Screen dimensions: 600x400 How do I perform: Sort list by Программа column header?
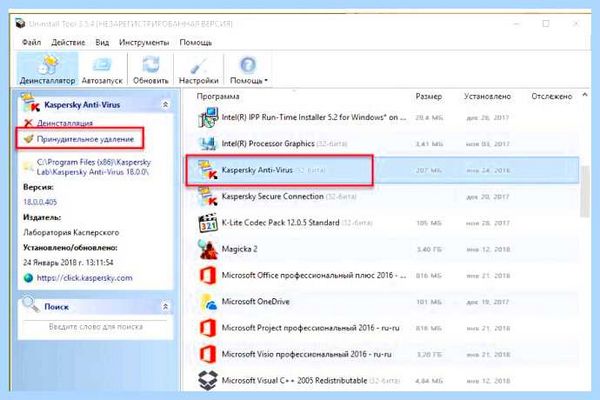point(218,96)
